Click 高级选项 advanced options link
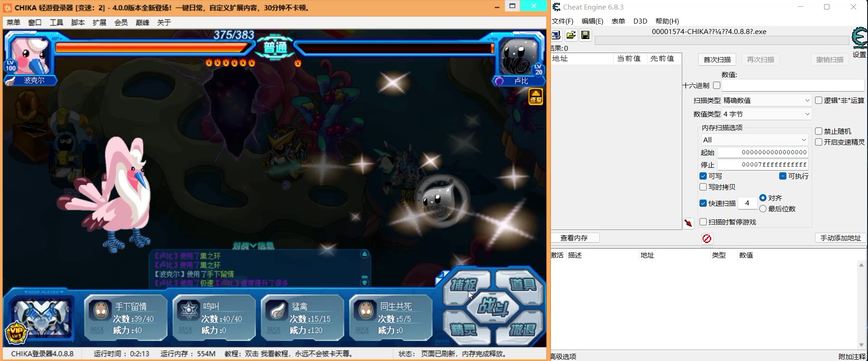 click(564, 356)
